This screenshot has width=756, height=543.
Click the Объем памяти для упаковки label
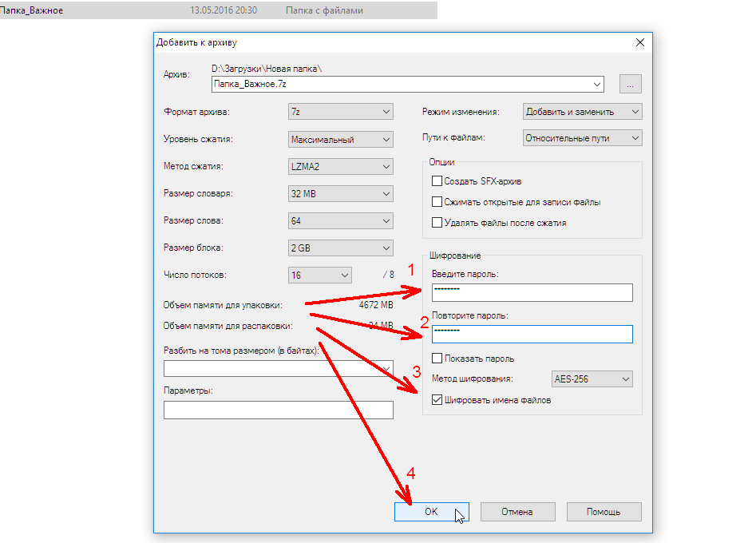point(223,305)
